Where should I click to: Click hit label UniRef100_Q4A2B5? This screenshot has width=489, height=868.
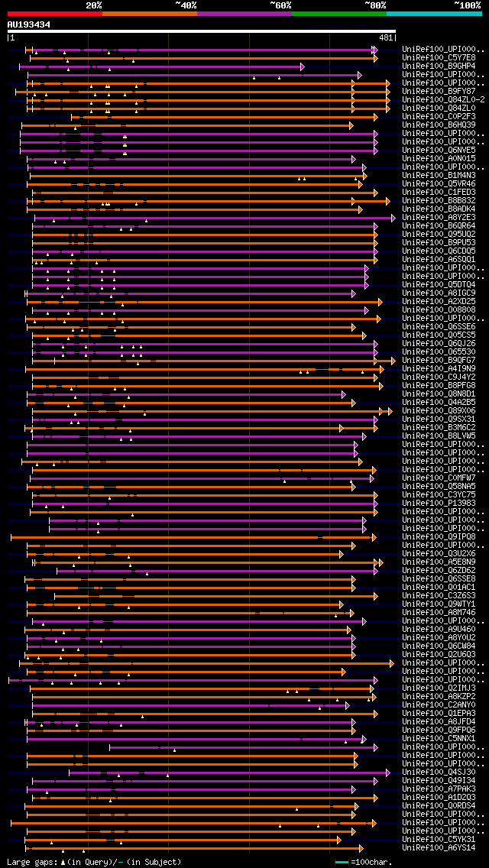[x=439, y=403]
